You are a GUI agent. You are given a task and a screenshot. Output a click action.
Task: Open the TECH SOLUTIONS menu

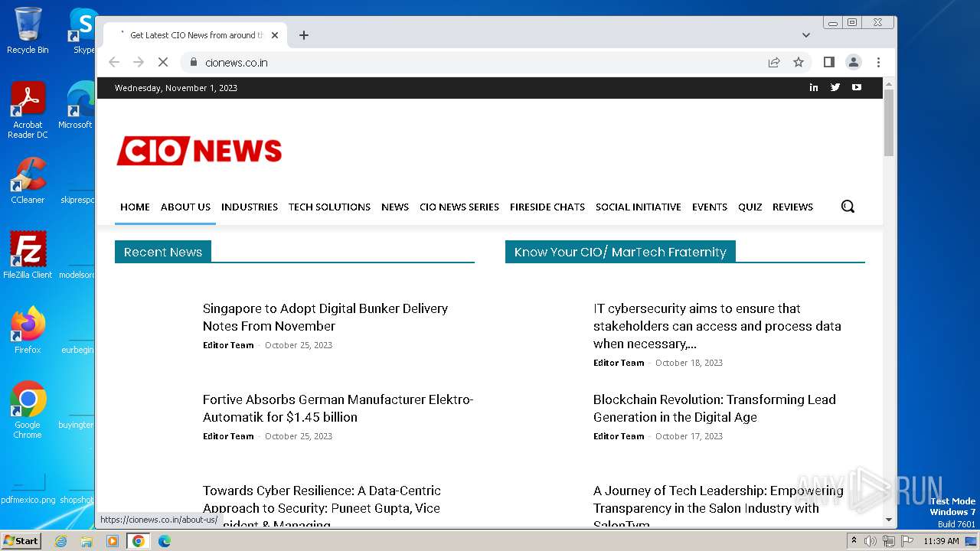[329, 207]
